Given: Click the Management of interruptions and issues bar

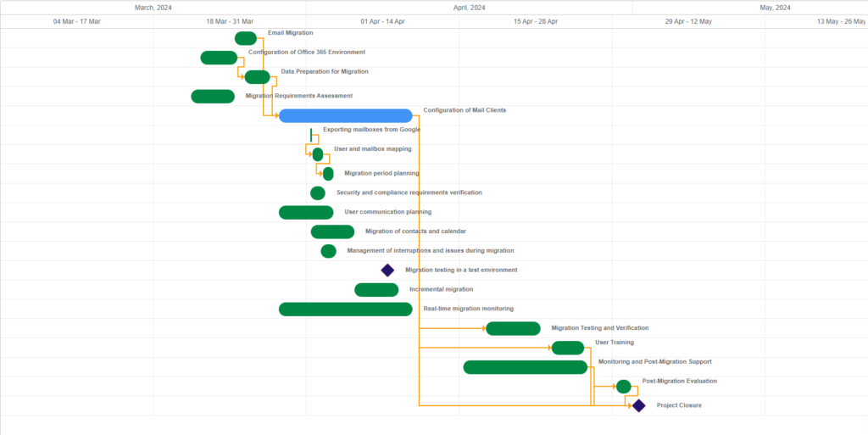Looking at the screenshot, I should [x=328, y=251].
